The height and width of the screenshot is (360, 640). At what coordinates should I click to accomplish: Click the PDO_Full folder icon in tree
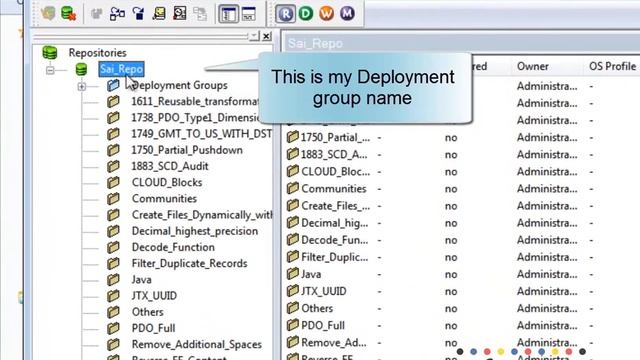113,328
